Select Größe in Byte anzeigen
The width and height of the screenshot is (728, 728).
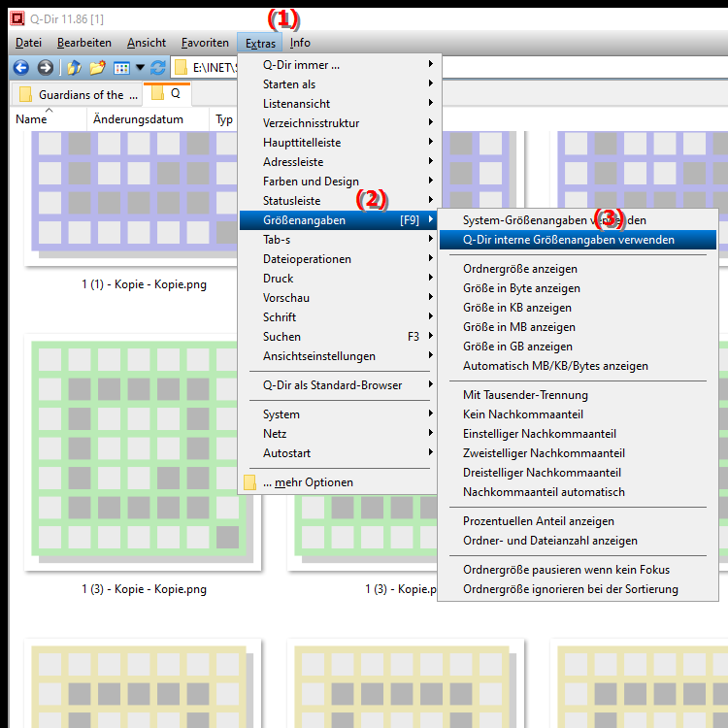[x=578, y=288]
